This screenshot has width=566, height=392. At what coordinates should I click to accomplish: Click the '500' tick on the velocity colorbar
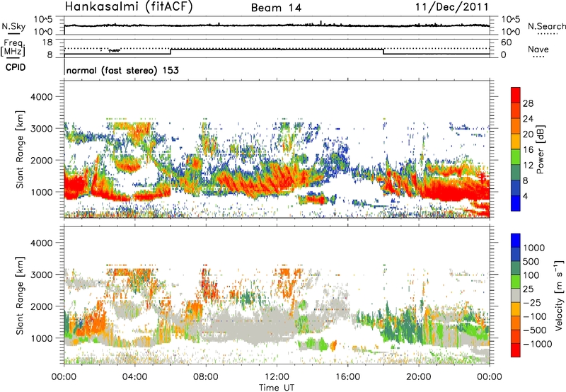(x=531, y=261)
